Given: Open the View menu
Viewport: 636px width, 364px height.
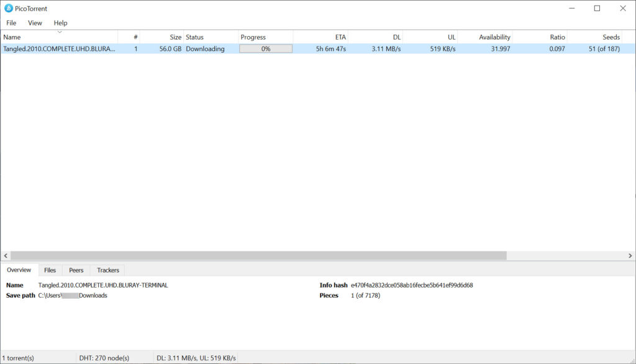Looking at the screenshot, I should tap(35, 23).
